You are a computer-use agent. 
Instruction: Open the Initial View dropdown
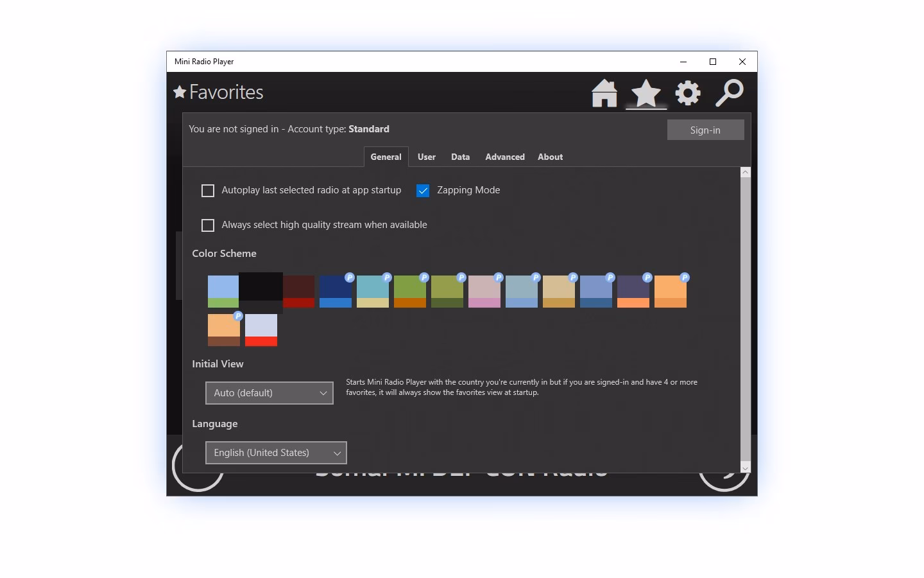(x=269, y=393)
